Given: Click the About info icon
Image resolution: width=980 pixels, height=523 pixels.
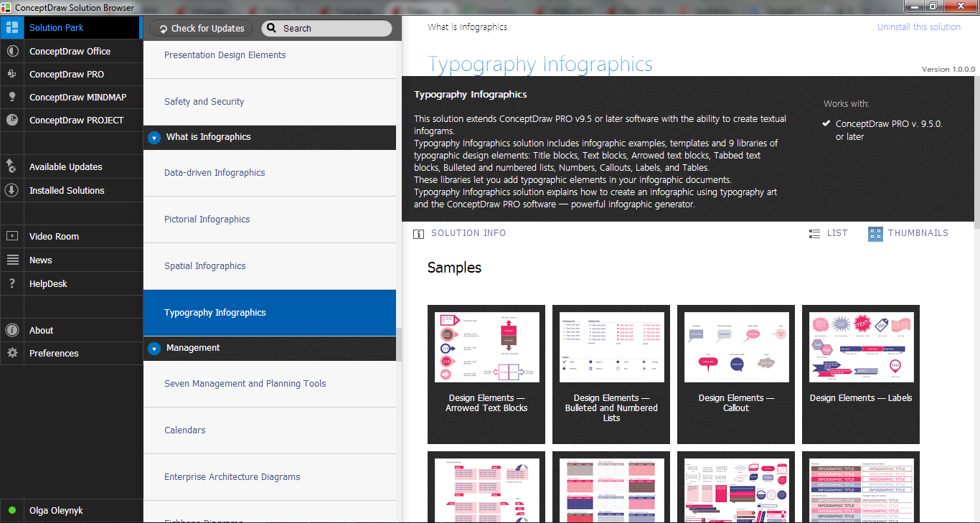Looking at the screenshot, I should click(x=12, y=331).
